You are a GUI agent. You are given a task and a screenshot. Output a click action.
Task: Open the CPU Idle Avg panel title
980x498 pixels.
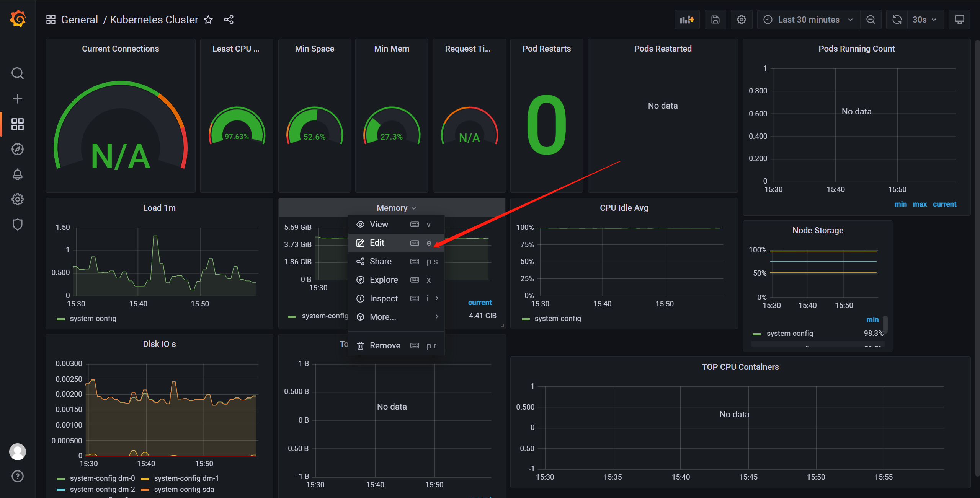(x=624, y=208)
